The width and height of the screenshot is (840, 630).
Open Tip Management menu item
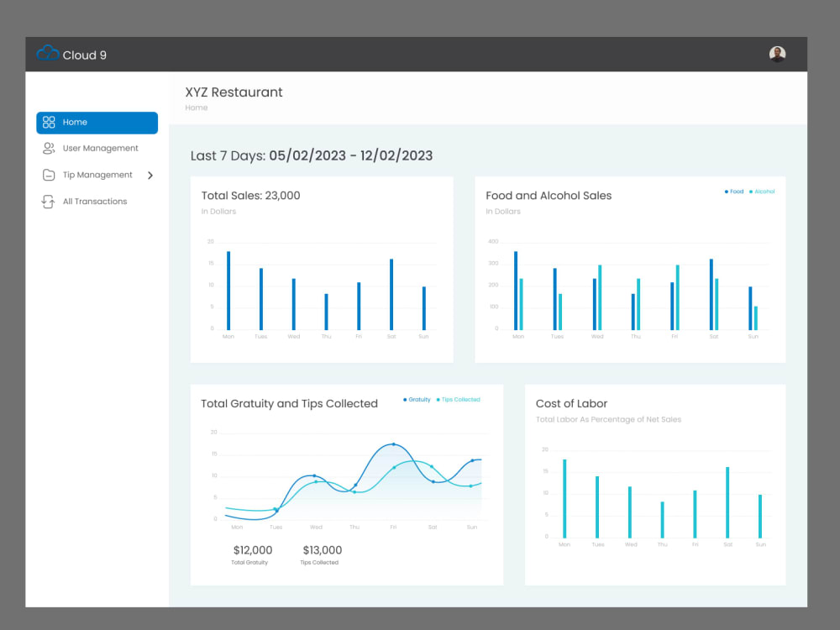point(97,175)
